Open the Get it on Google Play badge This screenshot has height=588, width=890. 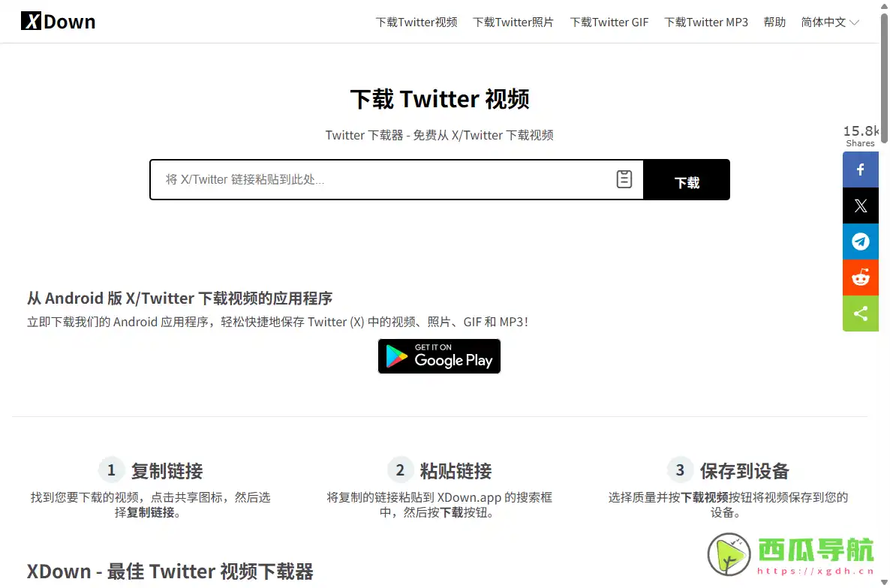tap(439, 356)
